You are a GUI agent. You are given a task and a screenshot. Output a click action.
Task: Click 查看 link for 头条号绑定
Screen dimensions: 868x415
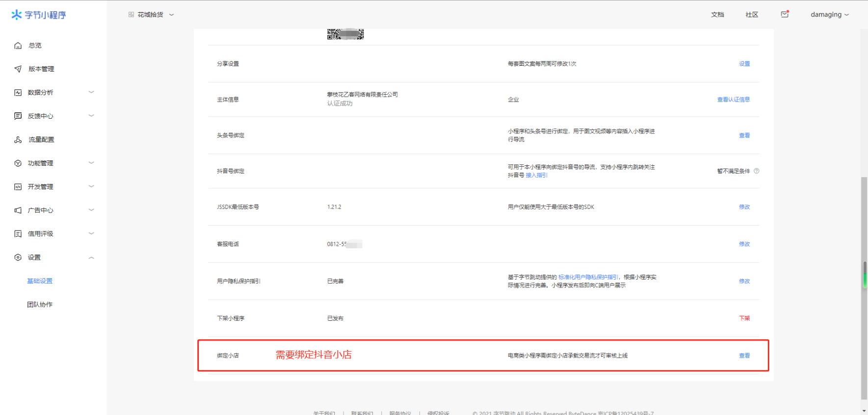click(744, 135)
